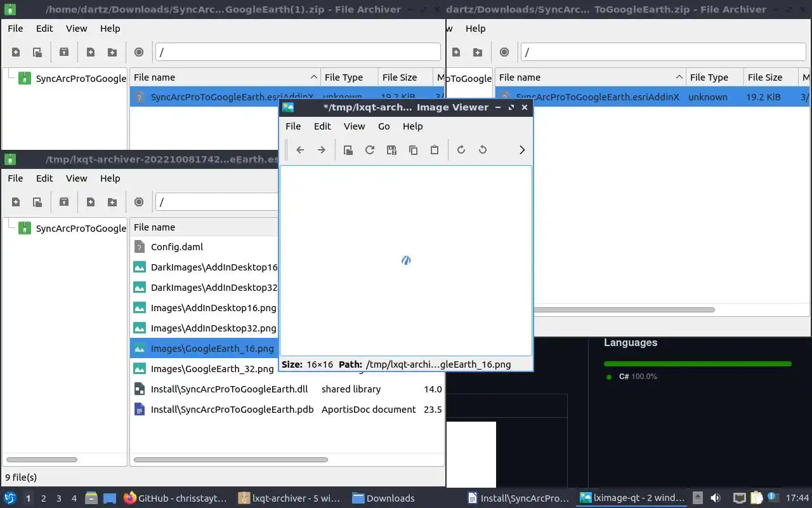812x508 pixels.
Task: Rotate image clockwise in Image Viewer
Action: pos(461,150)
